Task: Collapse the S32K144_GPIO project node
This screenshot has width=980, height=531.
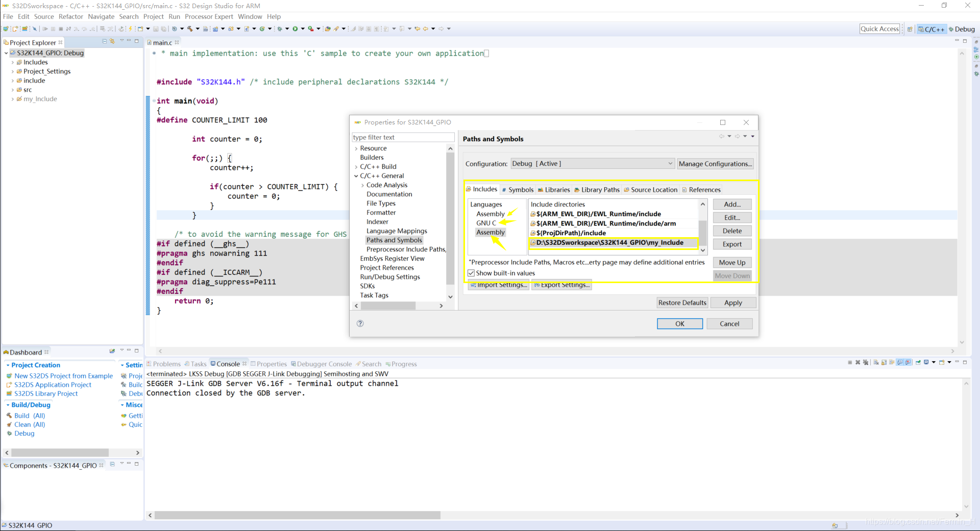Action: click(6, 53)
